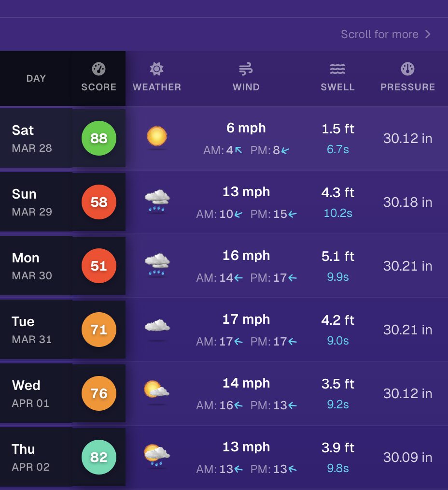Expand more columns via the Scroll chevron
Viewport: 448px width, 490px height.
pos(428,34)
